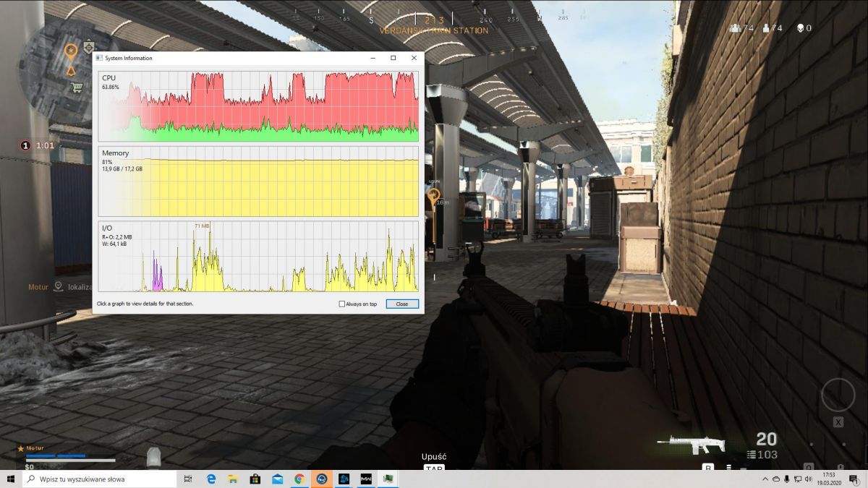Click the taskbar search box

pyautogui.click(x=100, y=479)
